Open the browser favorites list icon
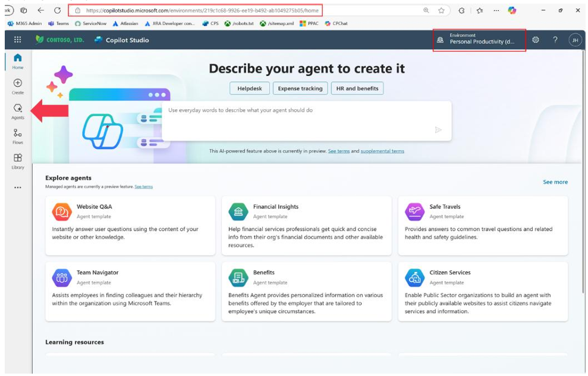Image resolution: width=588 pixels, height=376 pixels. (480, 11)
